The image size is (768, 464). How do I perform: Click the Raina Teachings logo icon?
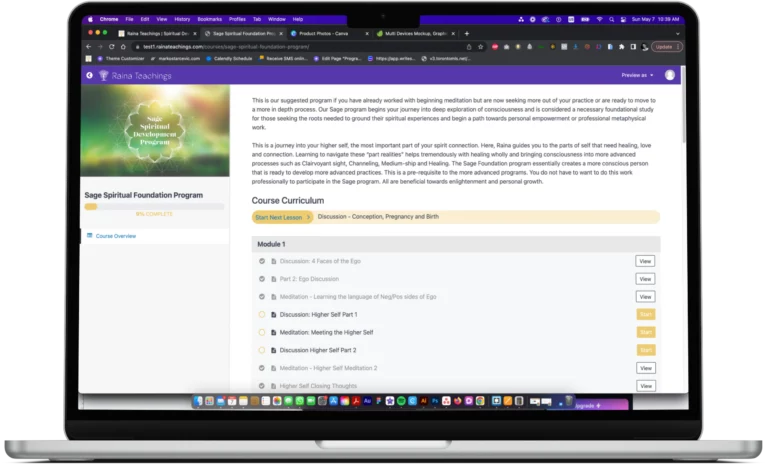[x=102, y=75]
